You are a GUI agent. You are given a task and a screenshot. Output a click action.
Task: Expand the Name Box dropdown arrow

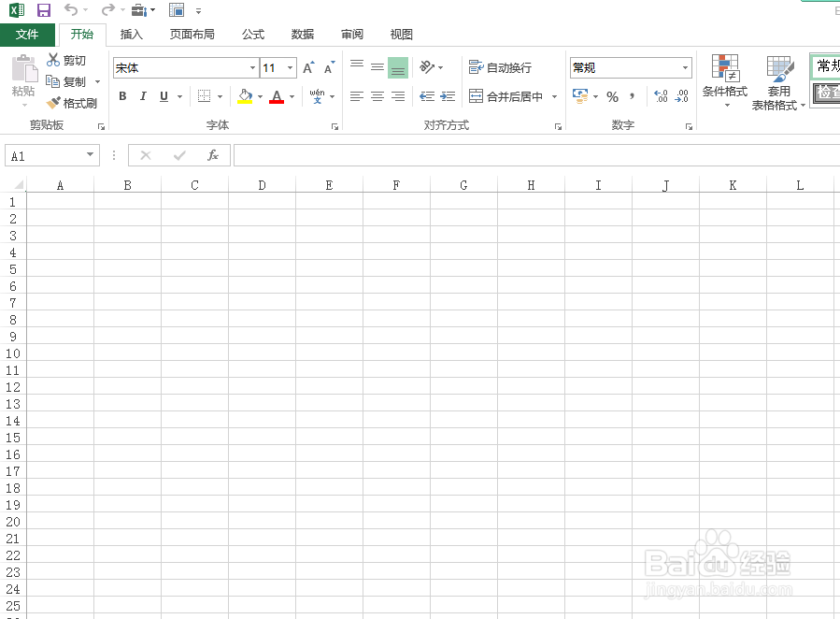click(x=90, y=155)
